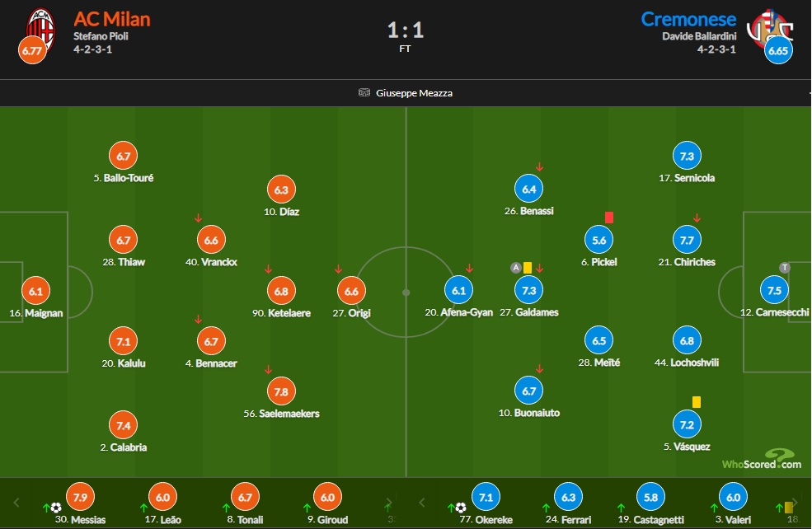Open the AC Milan team link
812x529 pixels.
tap(112, 19)
